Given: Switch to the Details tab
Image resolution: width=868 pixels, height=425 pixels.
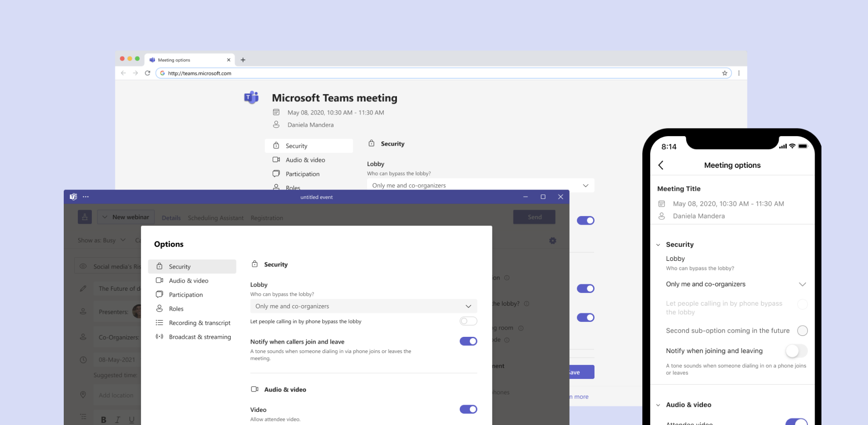Looking at the screenshot, I should 171,218.
